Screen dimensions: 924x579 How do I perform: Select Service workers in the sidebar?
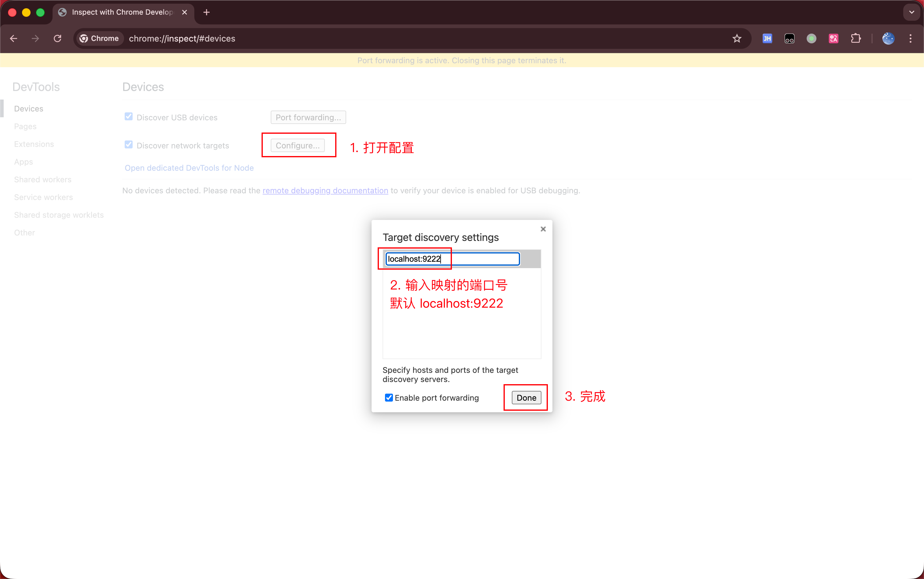pyautogui.click(x=43, y=197)
